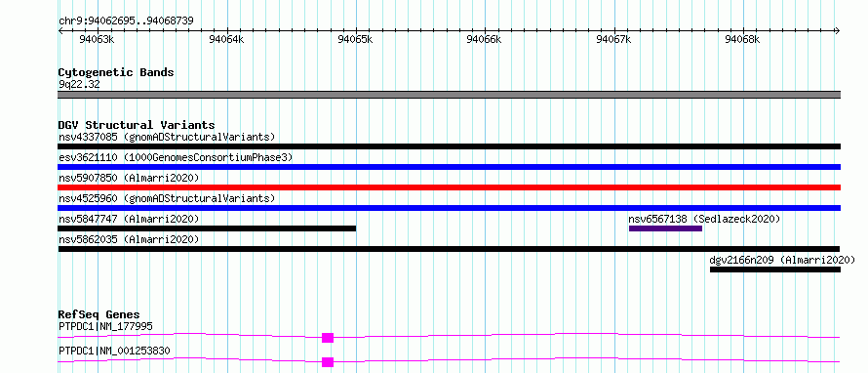Click the right arrowhead of the ruler
The width and height of the screenshot is (868, 373).
(x=838, y=30)
